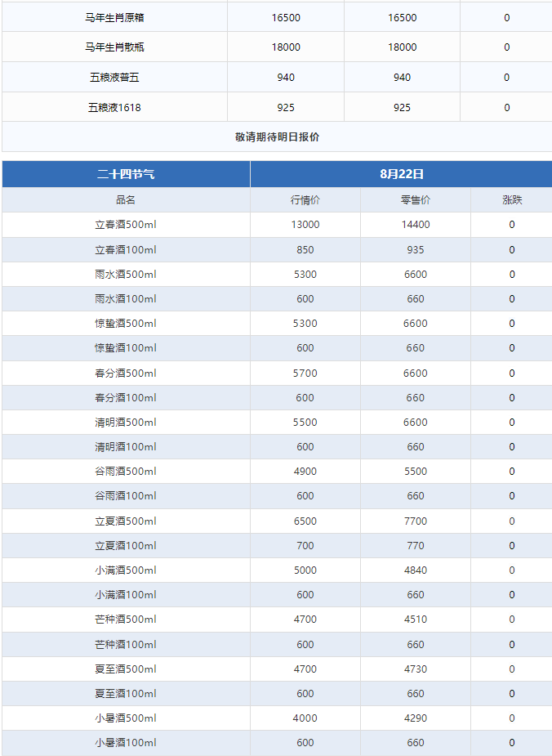The height and width of the screenshot is (756, 552).
Task: Select the 春分酒500ml product name
Action: [x=126, y=374]
